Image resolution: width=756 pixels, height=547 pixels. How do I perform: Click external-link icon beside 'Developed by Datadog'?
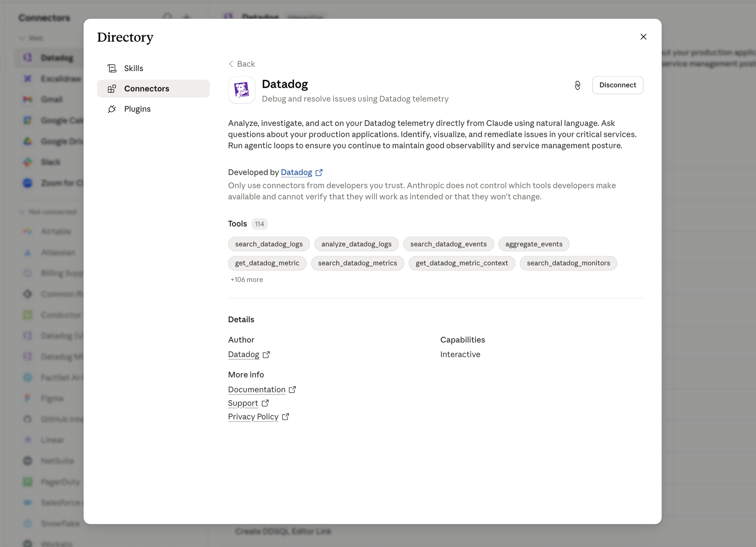(x=319, y=173)
